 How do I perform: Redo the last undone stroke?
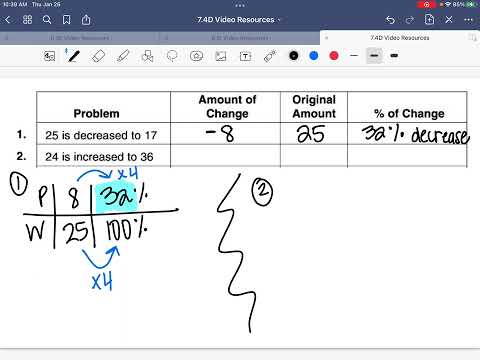coord(409,20)
